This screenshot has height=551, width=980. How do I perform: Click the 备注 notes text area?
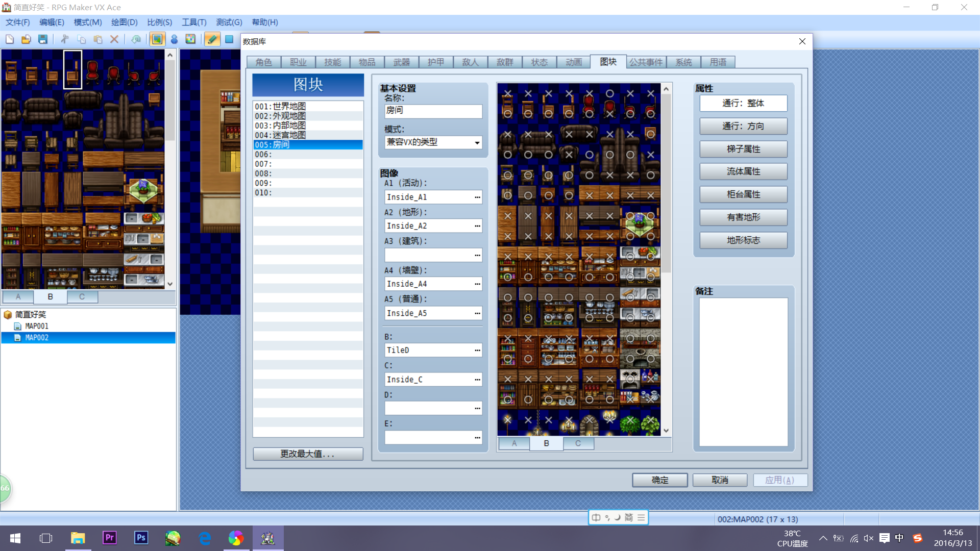743,372
